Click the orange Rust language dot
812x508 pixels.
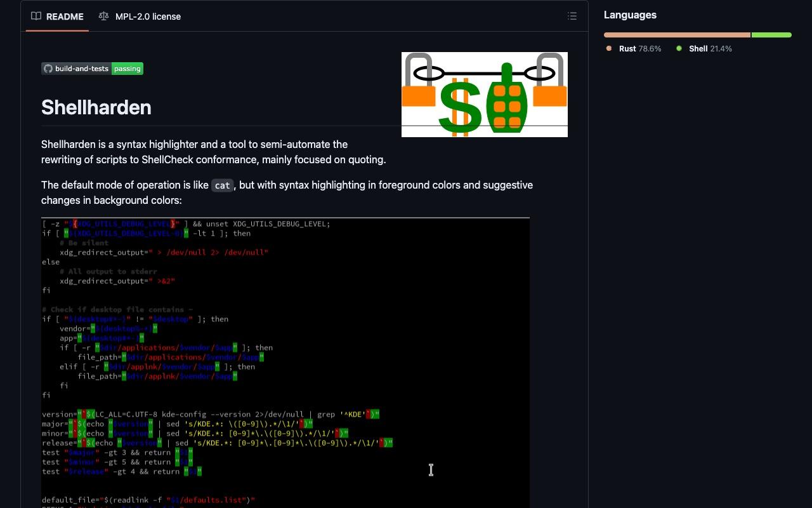tap(609, 48)
